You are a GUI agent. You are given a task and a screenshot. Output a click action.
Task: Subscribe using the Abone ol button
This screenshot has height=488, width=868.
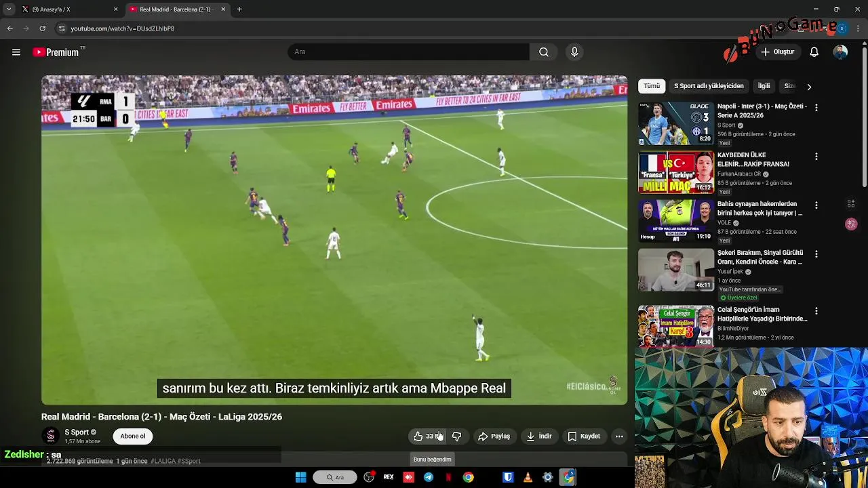(x=133, y=436)
